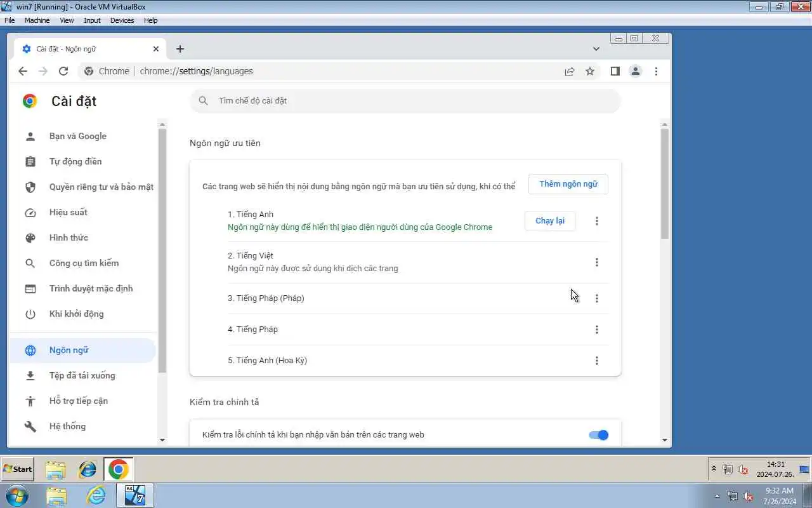812x508 pixels.
Task: Open Chrome's three-dot main menu
Action: [x=656, y=71]
